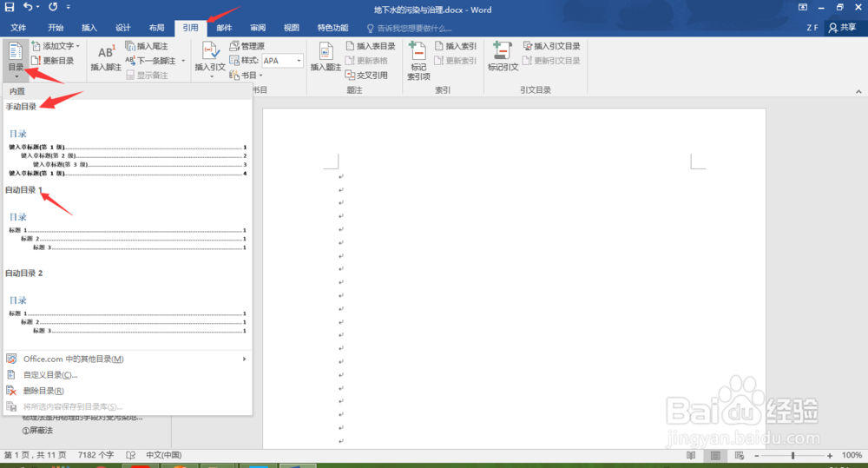This screenshot has height=468, width=868.
Task: Open the 下一条脚注 dropdown arrow
Action: click(183, 61)
